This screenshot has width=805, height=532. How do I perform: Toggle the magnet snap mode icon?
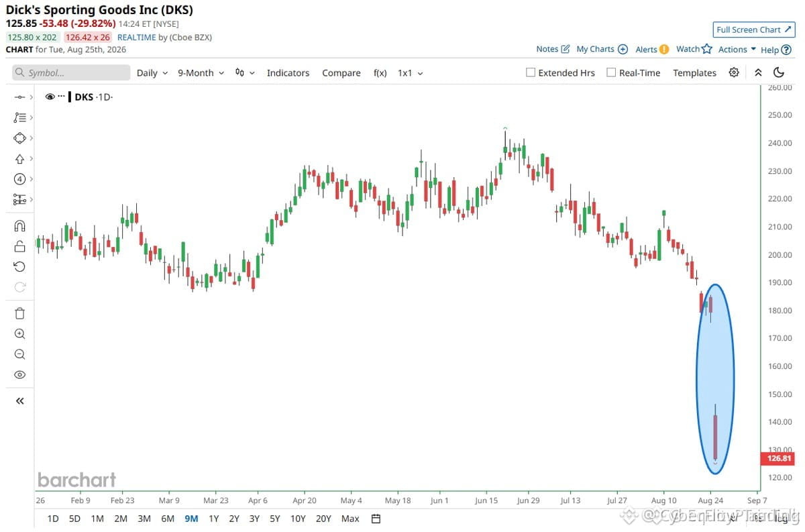pos(19,226)
